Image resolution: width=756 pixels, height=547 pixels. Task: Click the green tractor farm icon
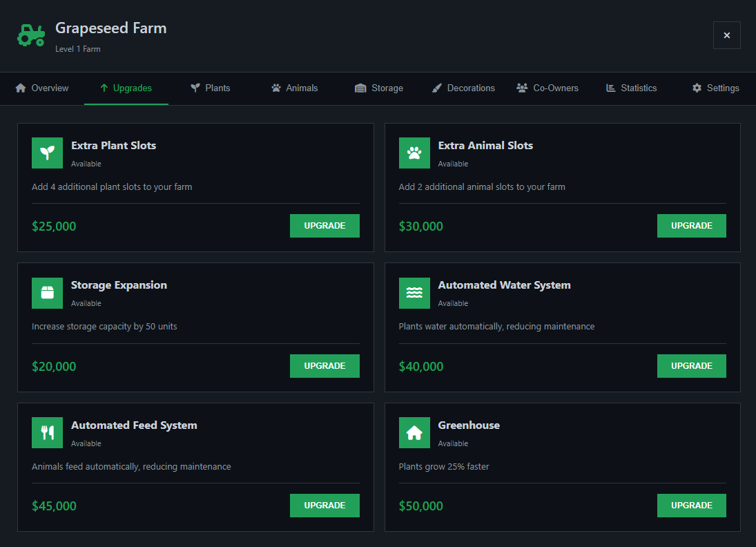tap(31, 35)
